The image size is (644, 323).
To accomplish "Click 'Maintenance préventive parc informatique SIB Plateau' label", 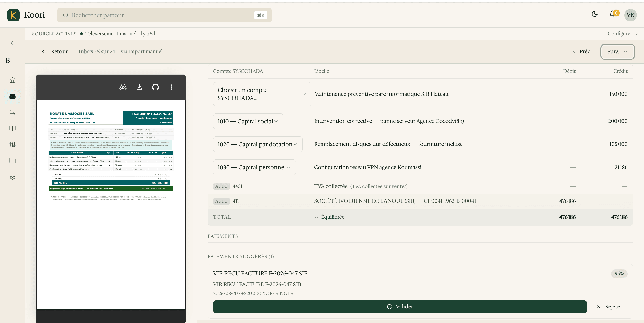I will (x=381, y=94).
